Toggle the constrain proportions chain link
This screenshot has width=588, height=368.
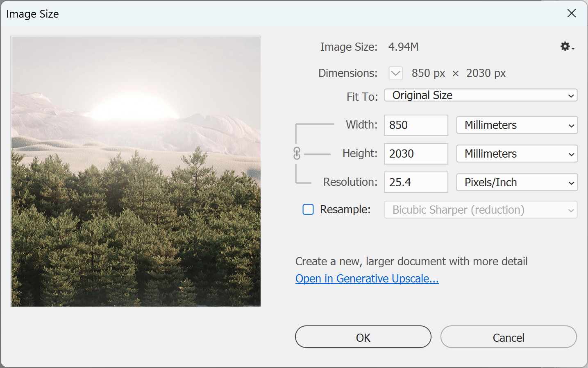point(297,154)
